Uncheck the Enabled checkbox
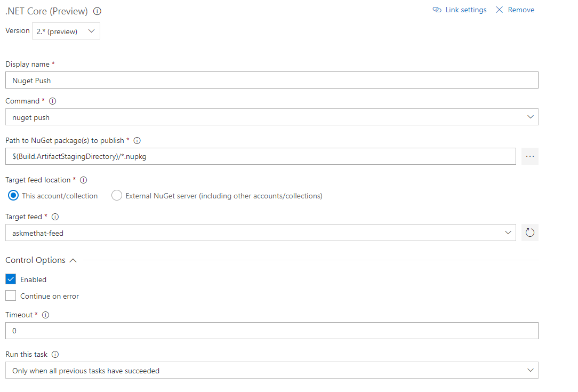This screenshot has width=578, height=392. (11, 279)
